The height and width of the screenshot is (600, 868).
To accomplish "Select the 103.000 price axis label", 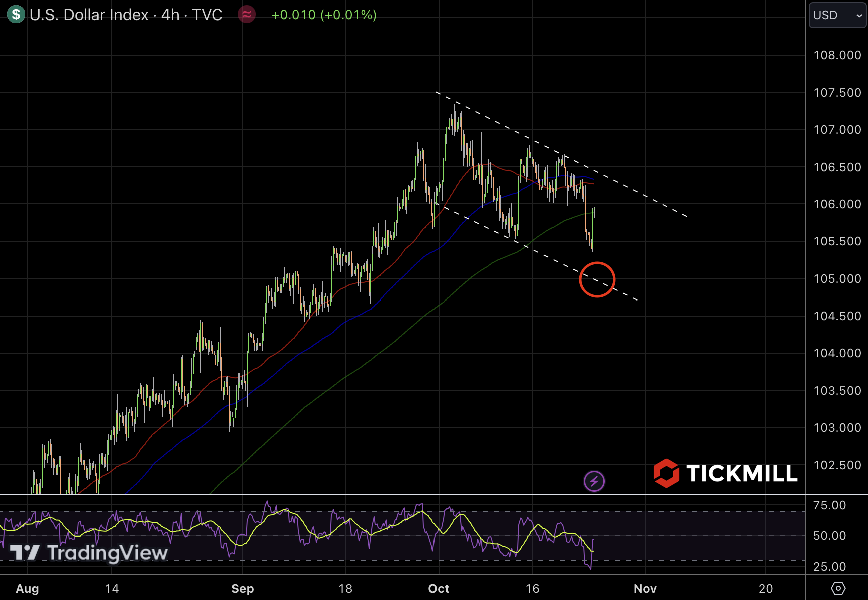I will (837, 428).
